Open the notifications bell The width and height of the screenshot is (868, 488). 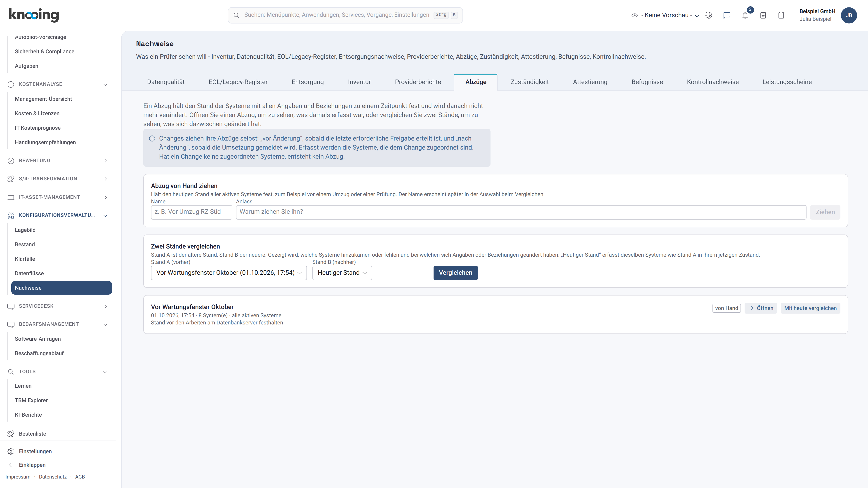pyautogui.click(x=745, y=16)
